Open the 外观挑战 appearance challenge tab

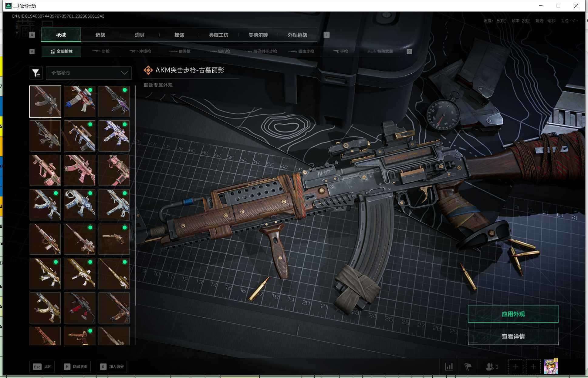point(298,35)
